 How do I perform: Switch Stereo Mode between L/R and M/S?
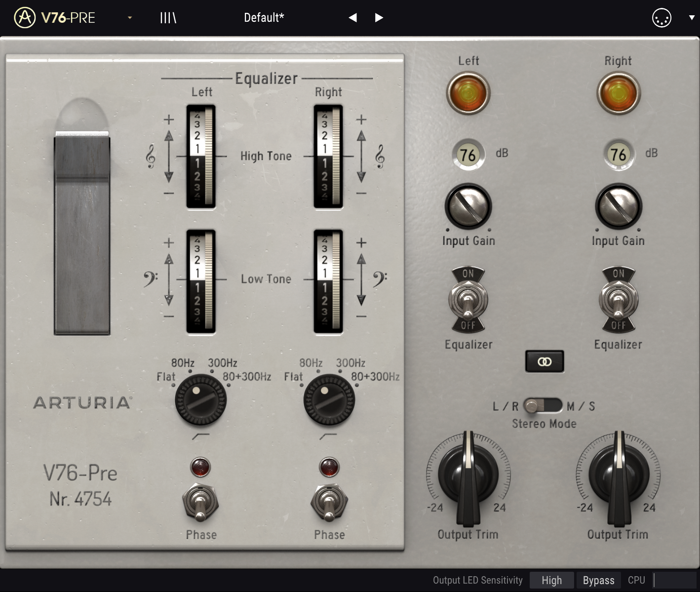point(543,406)
